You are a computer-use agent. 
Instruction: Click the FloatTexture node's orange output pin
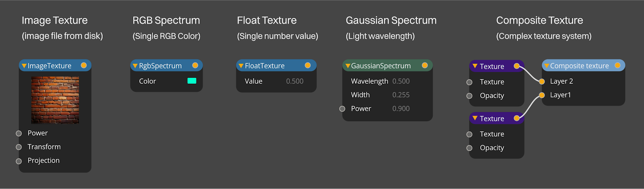coord(308,65)
